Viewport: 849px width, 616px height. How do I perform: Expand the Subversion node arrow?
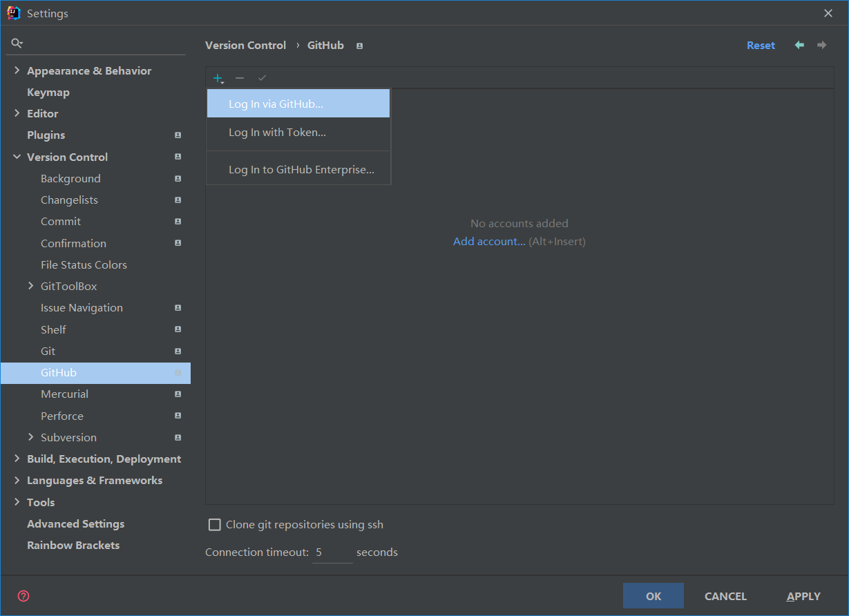click(x=31, y=437)
